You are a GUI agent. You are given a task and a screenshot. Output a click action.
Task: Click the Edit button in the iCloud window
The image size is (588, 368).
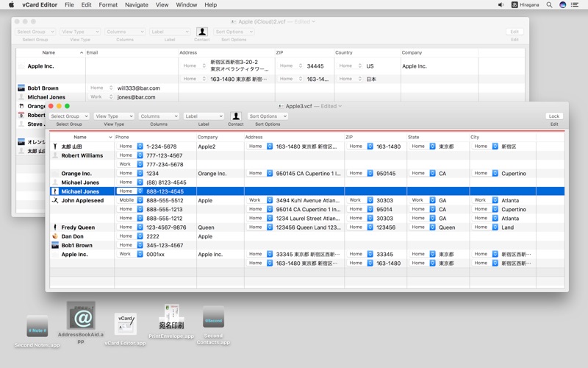coord(514,32)
